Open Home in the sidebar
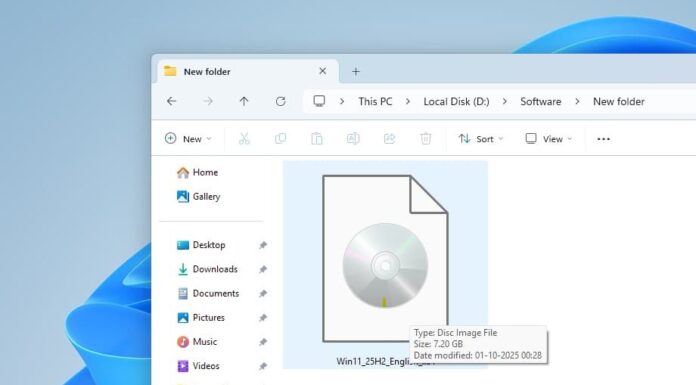 197,172
